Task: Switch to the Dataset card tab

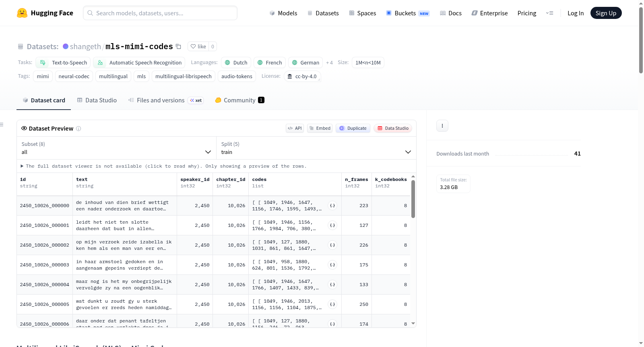Action: click(44, 100)
